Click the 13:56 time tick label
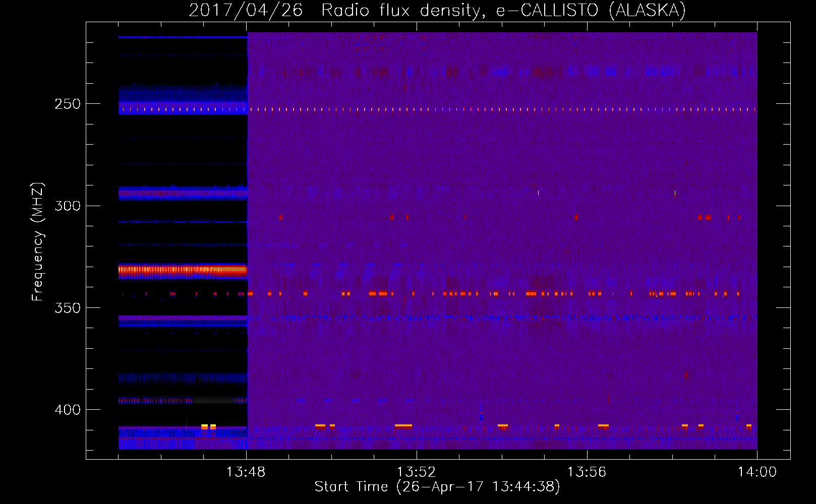This screenshot has width=816, height=504. point(587,472)
